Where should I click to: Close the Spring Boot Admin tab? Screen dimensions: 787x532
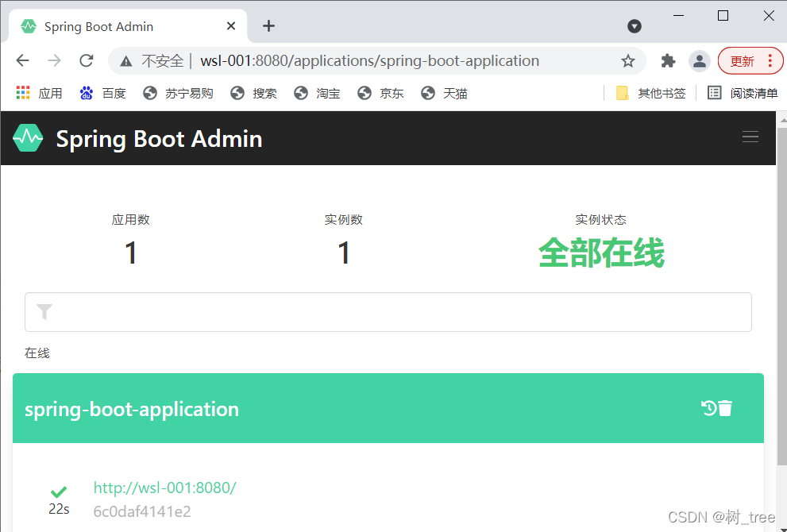point(231,26)
